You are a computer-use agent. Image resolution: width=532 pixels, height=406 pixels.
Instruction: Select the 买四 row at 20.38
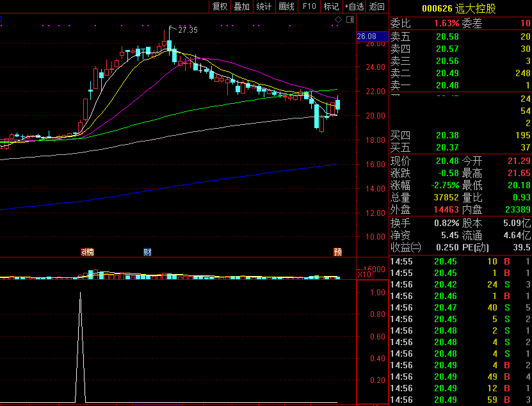tap(460, 136)
